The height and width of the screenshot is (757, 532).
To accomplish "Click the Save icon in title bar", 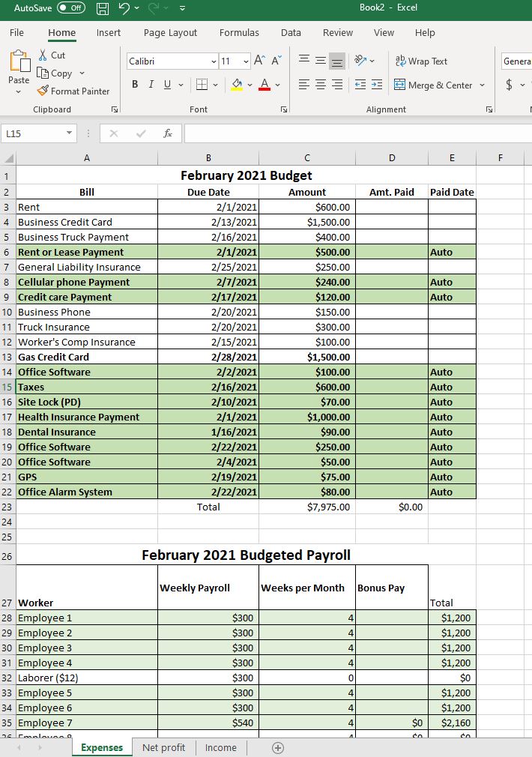I will 103,8.
